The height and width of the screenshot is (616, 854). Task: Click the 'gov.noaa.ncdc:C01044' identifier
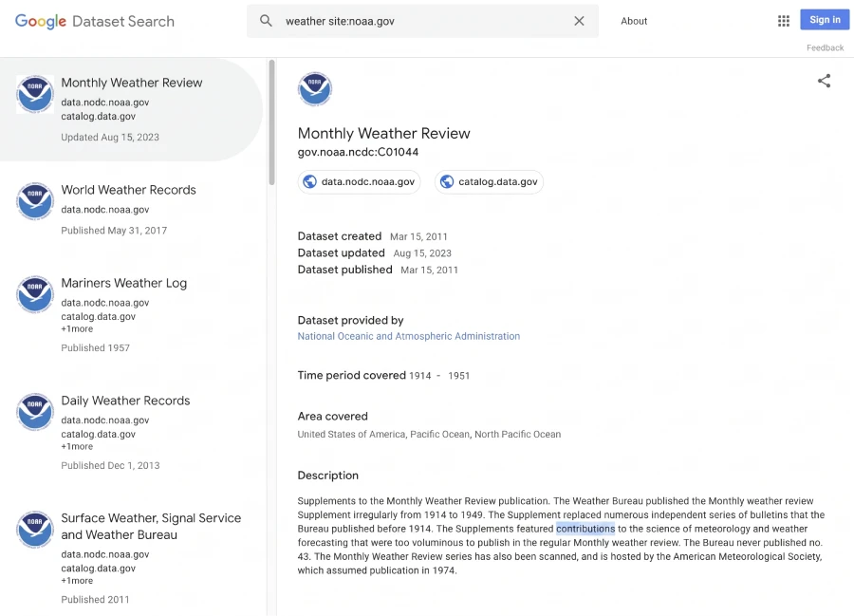pos(358,152)
